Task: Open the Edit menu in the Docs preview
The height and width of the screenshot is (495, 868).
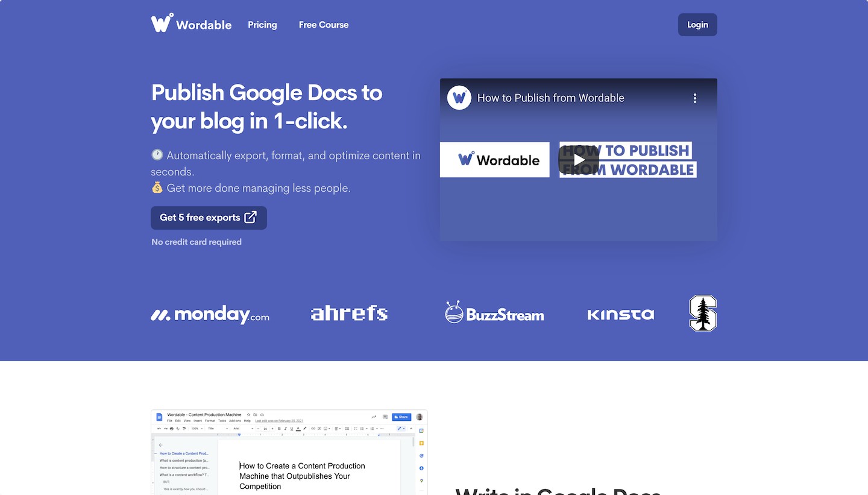Action: (178, 421)
